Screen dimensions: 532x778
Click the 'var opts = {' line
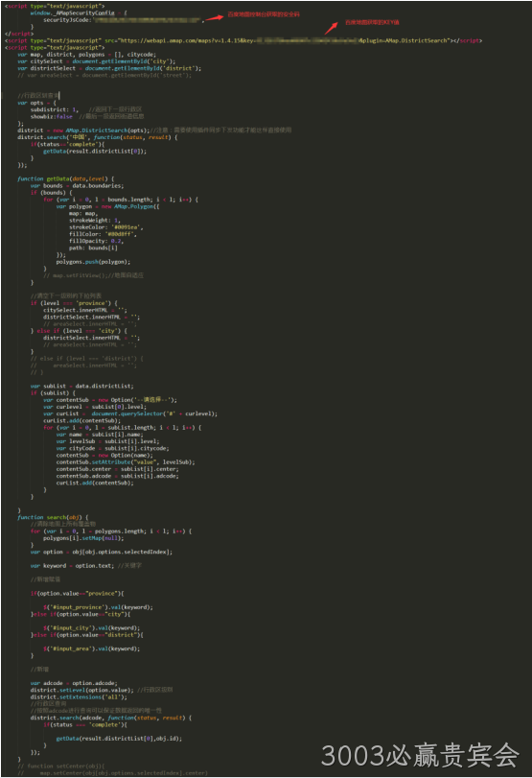pyautogui.click(x=36, y=104)
